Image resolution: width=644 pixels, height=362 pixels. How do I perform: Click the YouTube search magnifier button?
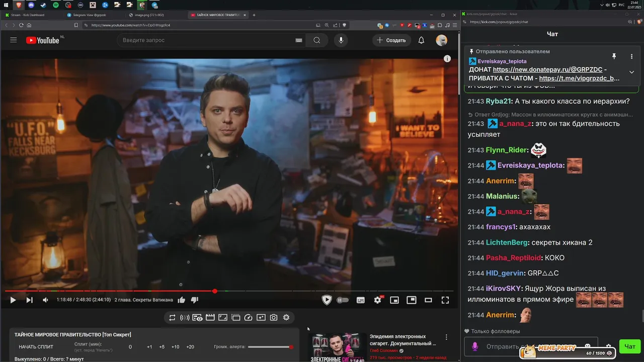pyautogui.click(x=316, y=40)
